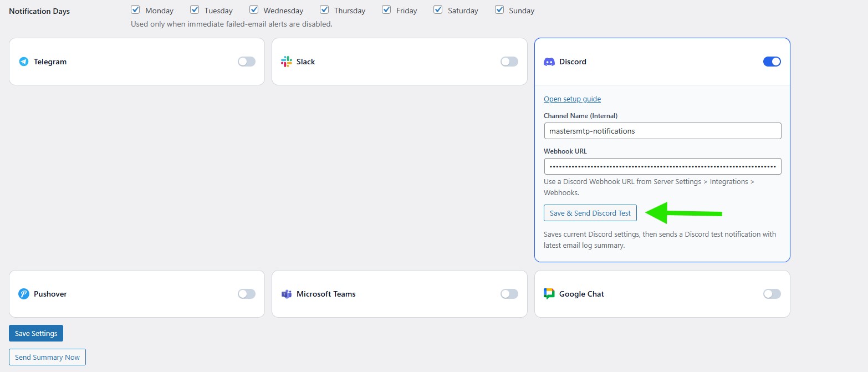Viewport: 868px width, 372px height.
Task: Uncheck the Monday checkbox
Action: (135, 9)
